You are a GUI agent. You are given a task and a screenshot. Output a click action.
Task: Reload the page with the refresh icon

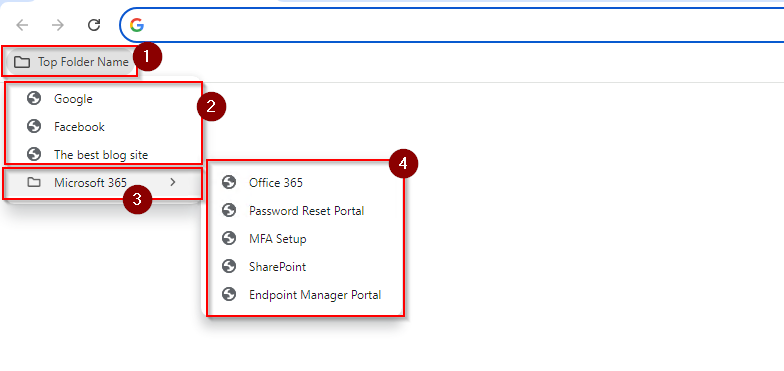coord(94,25)
